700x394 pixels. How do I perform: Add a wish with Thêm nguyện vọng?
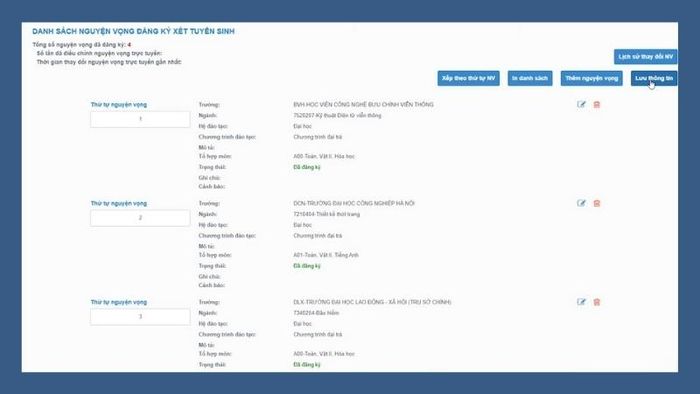pos(592,78)
